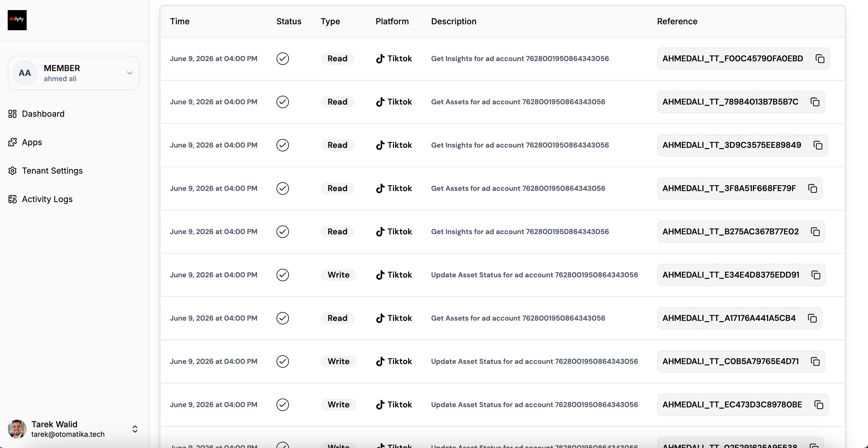Viewport: 868px width, 448px height.
Task: Click Update Asset Status description in E34E4D8375EDD91 row
Action: 534,275
